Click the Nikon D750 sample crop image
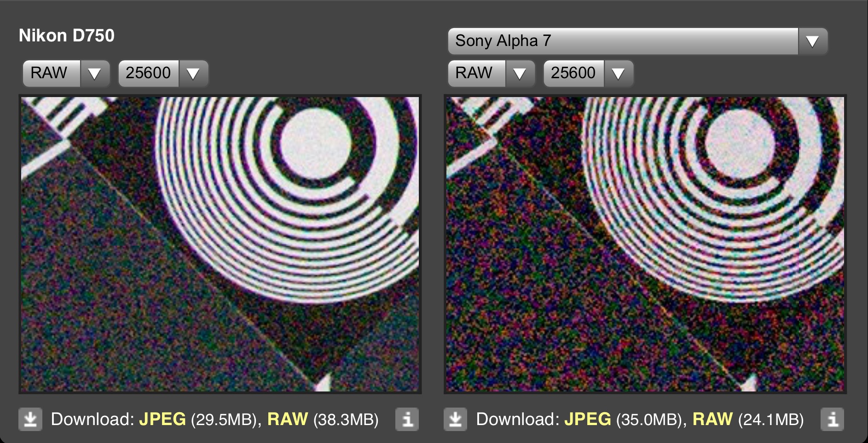Screen dimensions: 868x443 click(220, 244)
